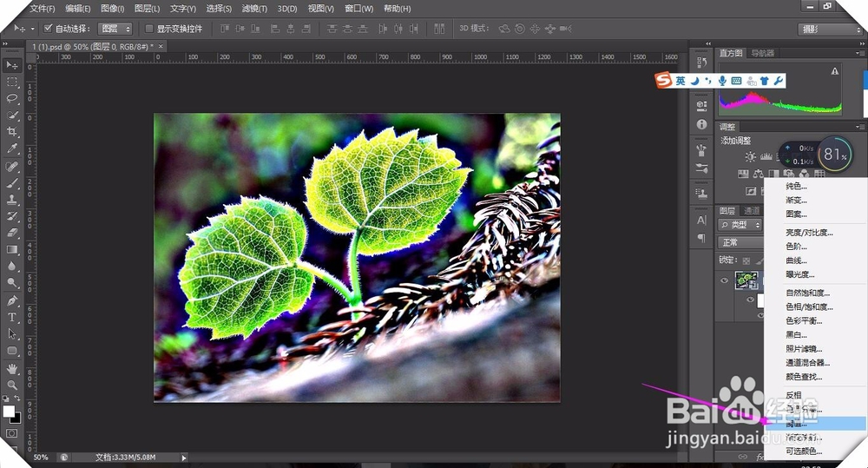Swap foreground and background colors
Viewport: 868px width, 468px height.
point(17,399)
